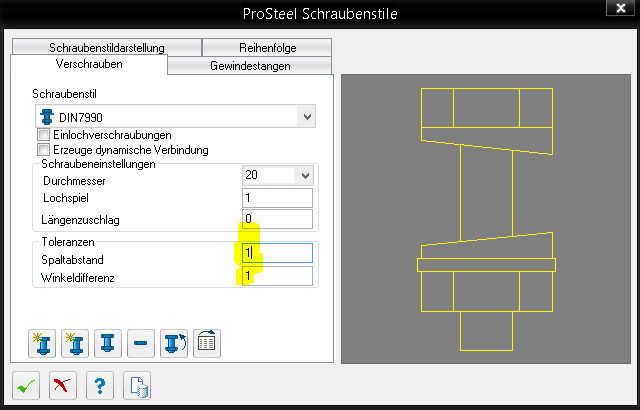
Task: Click the Lochspiel input field
Action: [278, 198]
